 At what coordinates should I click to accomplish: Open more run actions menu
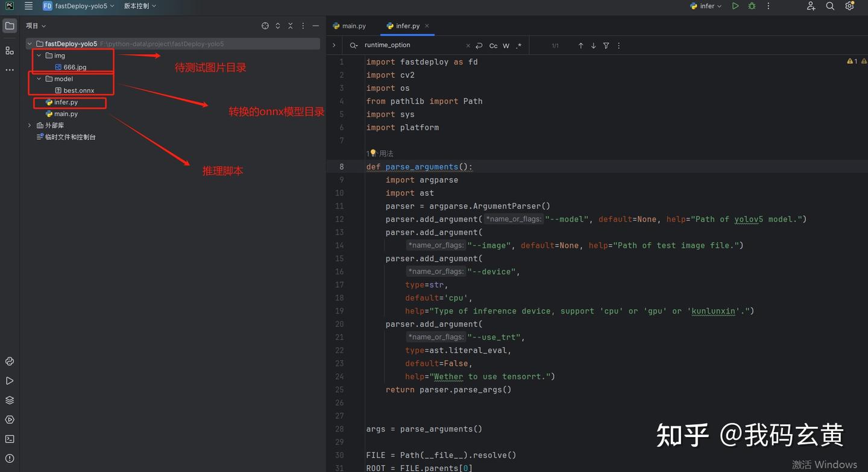[768, 6]
